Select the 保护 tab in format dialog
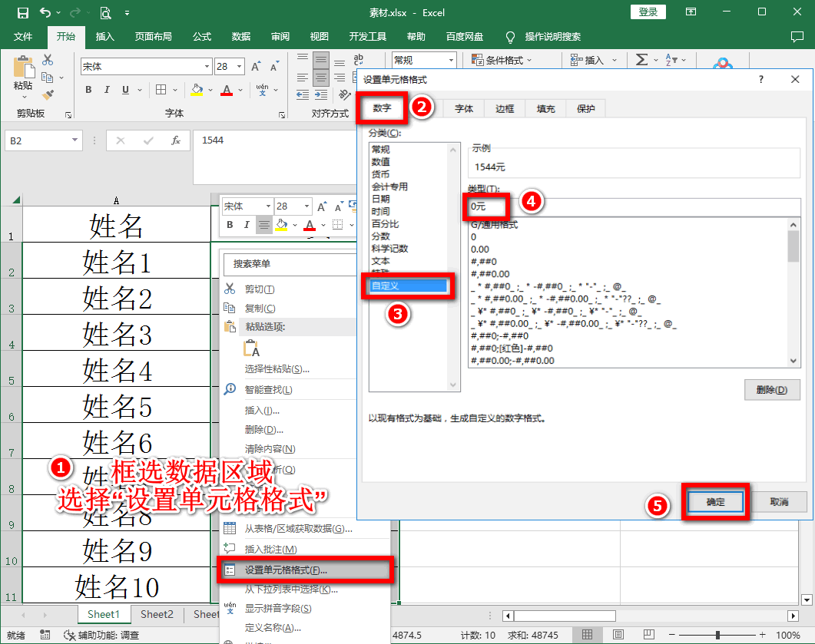The height and width of the screenshot is (644, 815). [x=586, y=108]
